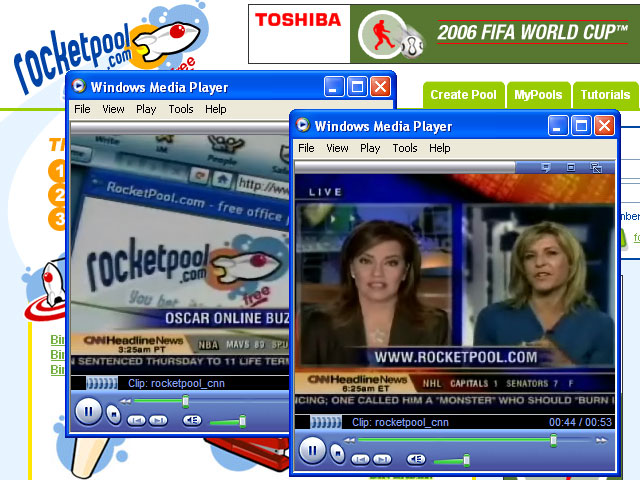
Task: Open Tools menu in back Media Player
Action: click(x=181, y=109)
